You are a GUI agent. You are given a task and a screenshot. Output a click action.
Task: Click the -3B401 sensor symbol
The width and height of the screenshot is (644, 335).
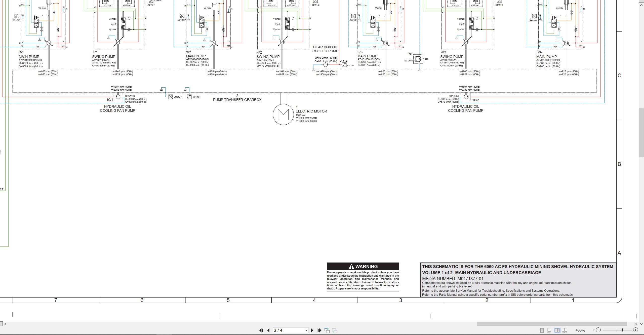point(17,16)
